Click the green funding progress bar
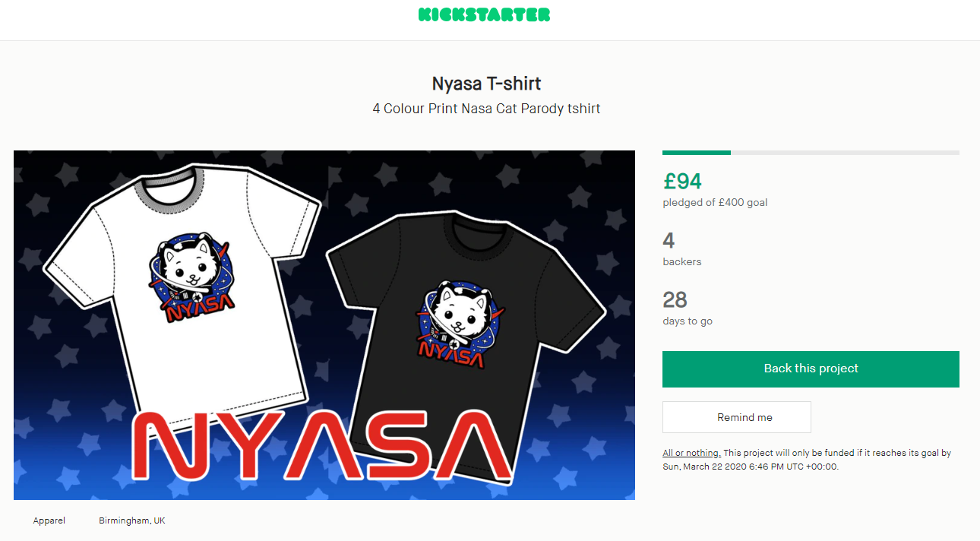Screen dimensions: 980x541 (697, 153)
